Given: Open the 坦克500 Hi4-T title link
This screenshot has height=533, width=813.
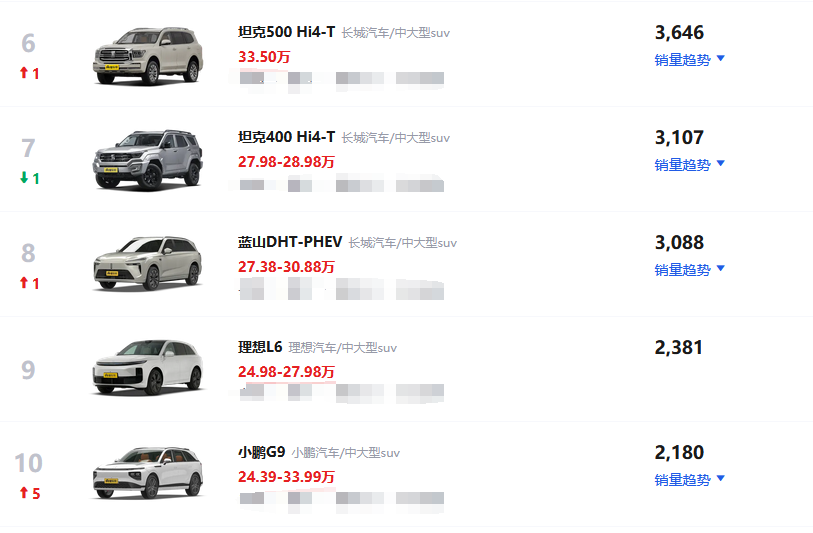Looking at the screenshot, I should 286,32.
